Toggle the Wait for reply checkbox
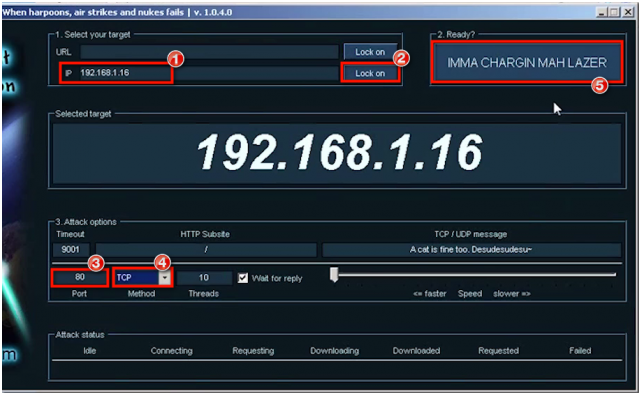Screen dimensions: 639x393 point(243,278)
